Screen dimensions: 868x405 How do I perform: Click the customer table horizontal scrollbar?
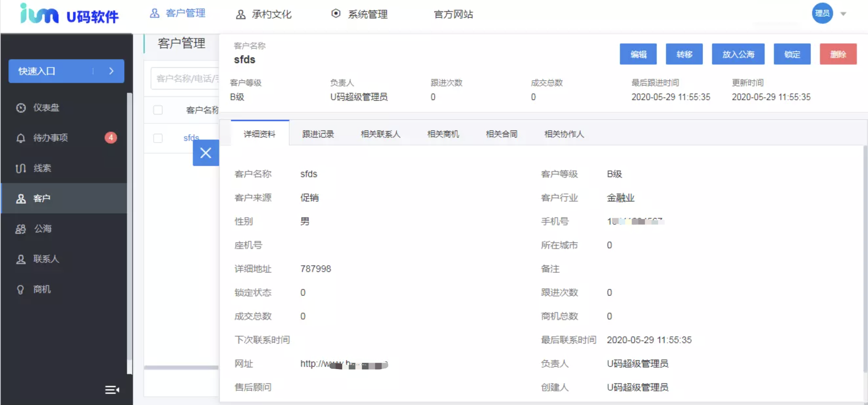coord(181,367)
